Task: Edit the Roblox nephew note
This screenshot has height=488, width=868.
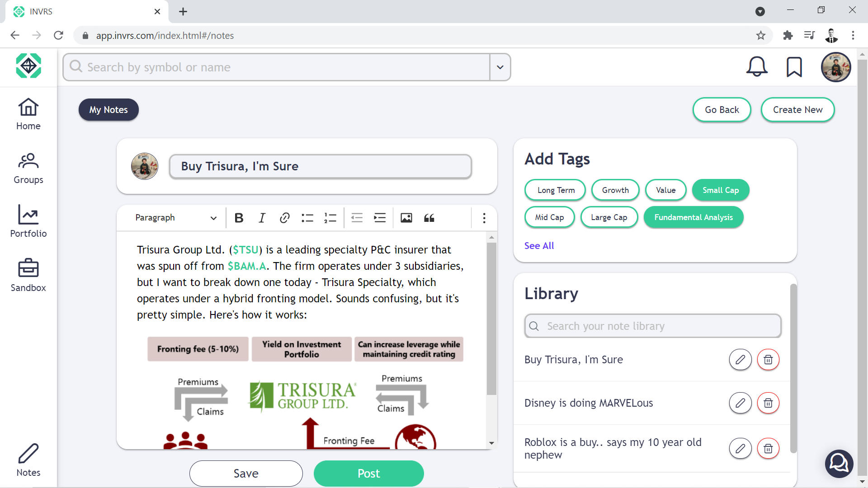Action: tap(740, 449)
